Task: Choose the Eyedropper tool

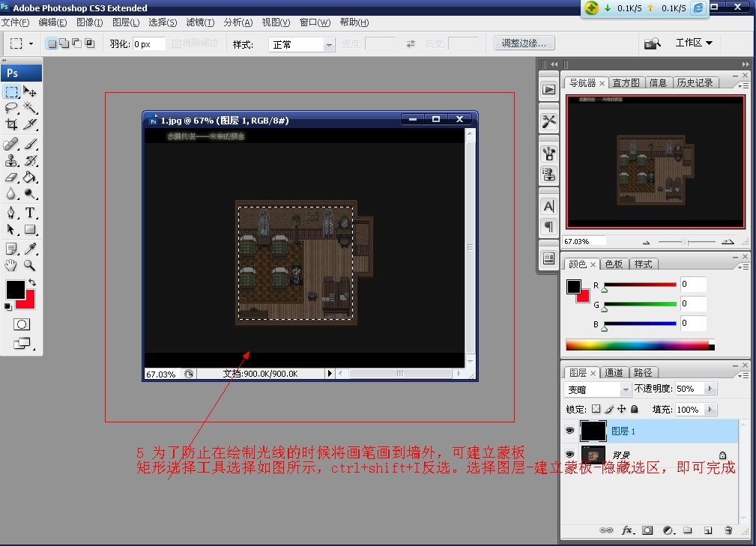Action: (x=30, y=248)
